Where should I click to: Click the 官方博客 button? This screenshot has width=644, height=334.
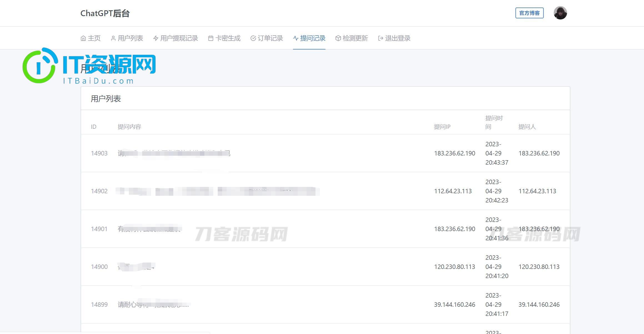point(529,13)
